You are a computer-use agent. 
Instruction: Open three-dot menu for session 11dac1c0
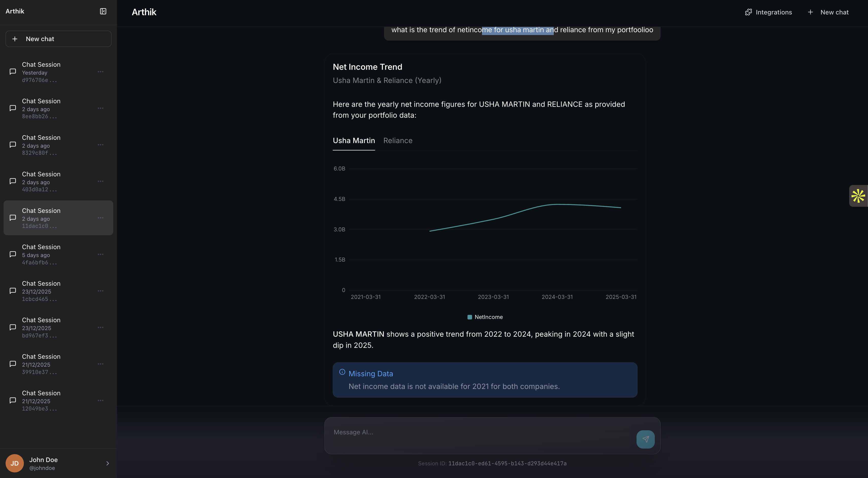pos(101,218)
